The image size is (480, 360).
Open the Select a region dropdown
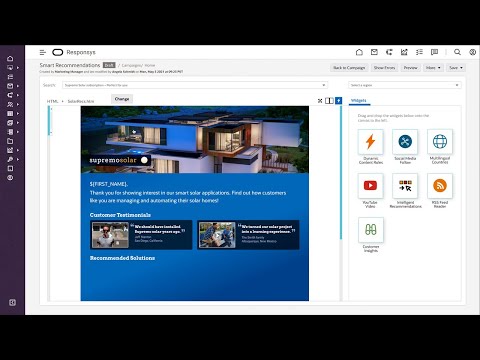pos(405,85)
